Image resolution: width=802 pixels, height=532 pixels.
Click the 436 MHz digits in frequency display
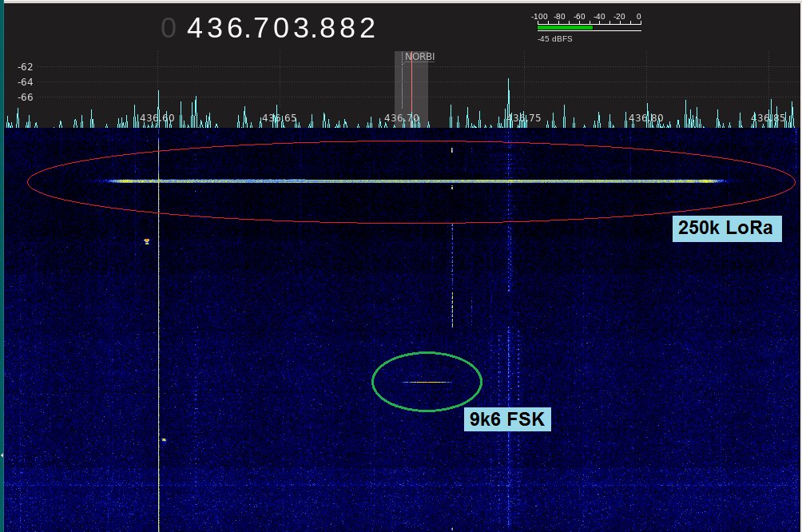tap(212, 28)
